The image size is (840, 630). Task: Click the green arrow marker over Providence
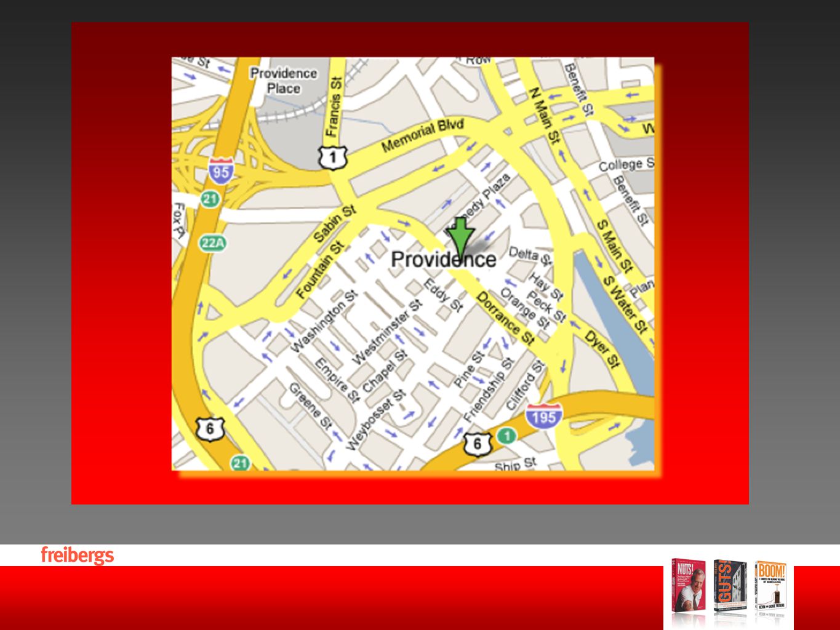pos(460,239)
